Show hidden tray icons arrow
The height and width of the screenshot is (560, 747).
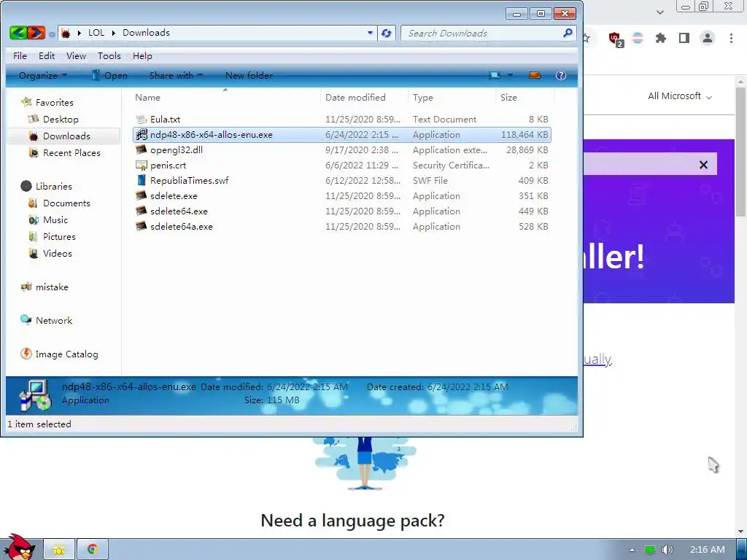pyautogui.click(x=632, y=550)
